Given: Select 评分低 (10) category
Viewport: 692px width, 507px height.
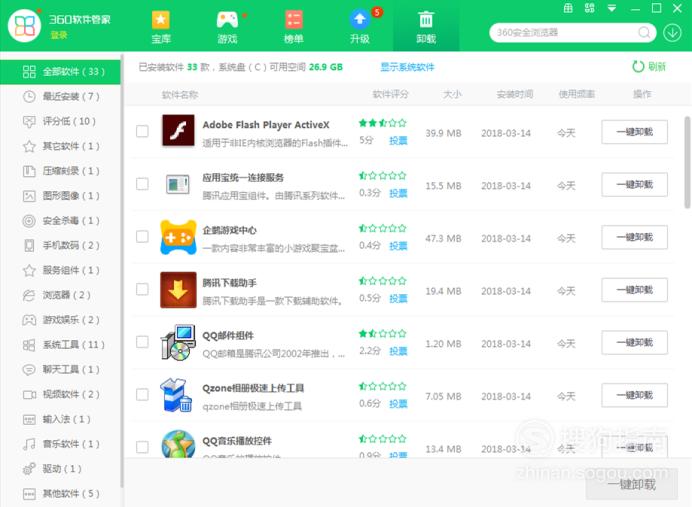Looking at the screenshot, I should pos(60,121).
